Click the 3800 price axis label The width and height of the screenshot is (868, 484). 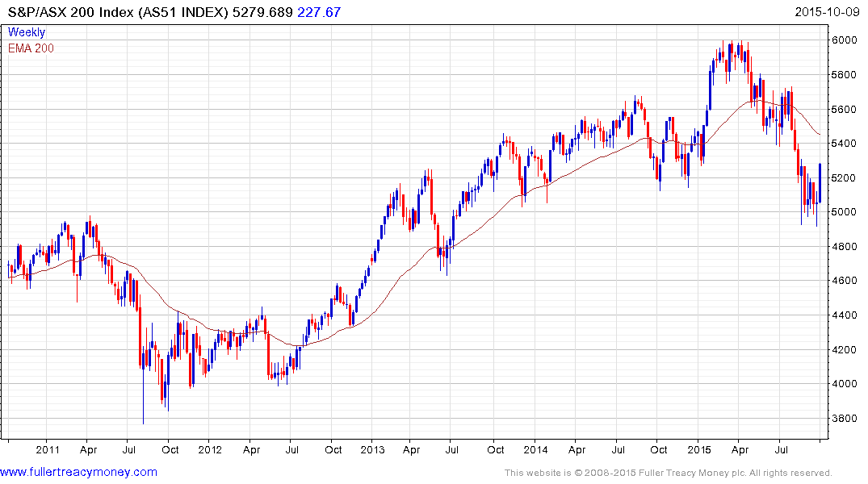[x=845, y=418]
